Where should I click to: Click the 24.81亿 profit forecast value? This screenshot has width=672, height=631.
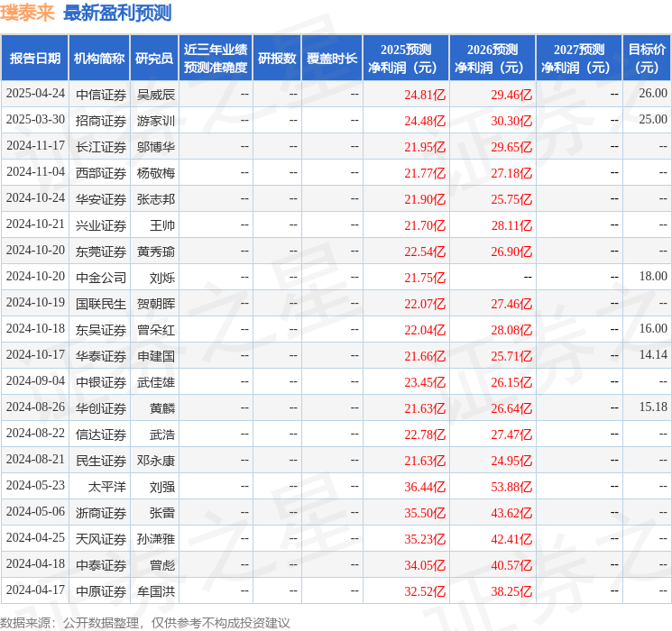pos(425,95)
